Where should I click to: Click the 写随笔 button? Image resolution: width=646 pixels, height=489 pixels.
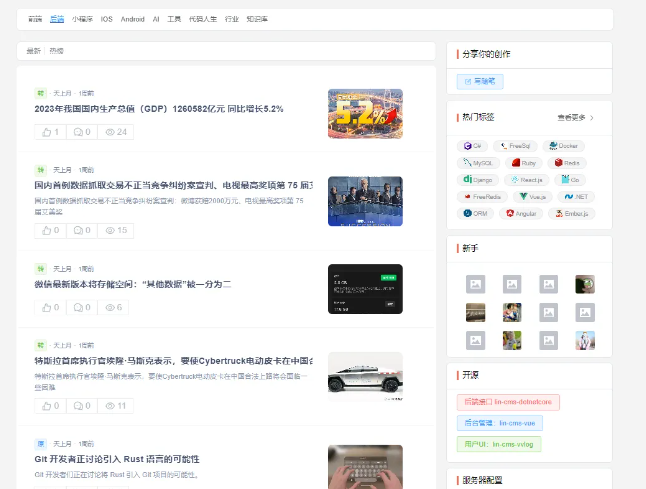point(480,82)
